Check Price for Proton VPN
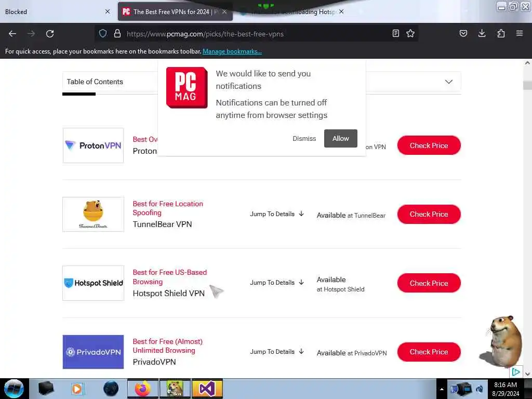The height and width of the screenshot is (399, 532). coord(429,145)
